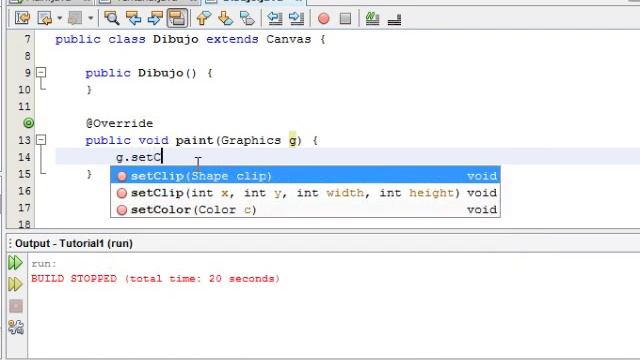Click the Toggle Bookmark icon
Image resolution: width=640 pixels, height=360 pixels.
247,18
